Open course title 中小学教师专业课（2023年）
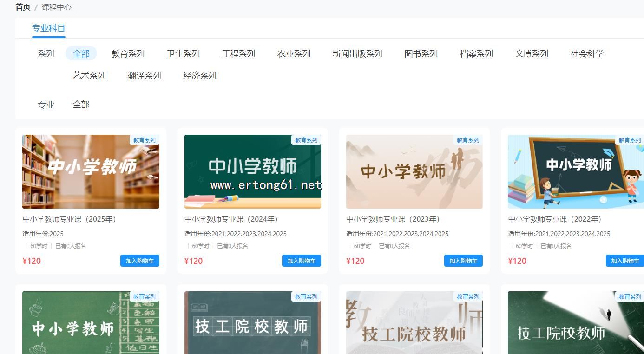Screen dimensions: 644x354 click(x=393, y=219)
